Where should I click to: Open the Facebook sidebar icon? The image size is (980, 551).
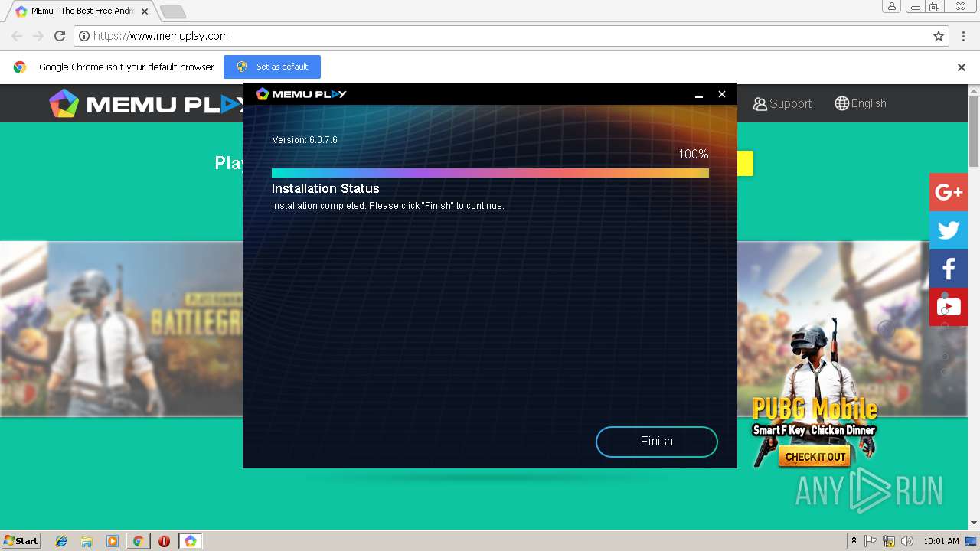pos(949,269)
